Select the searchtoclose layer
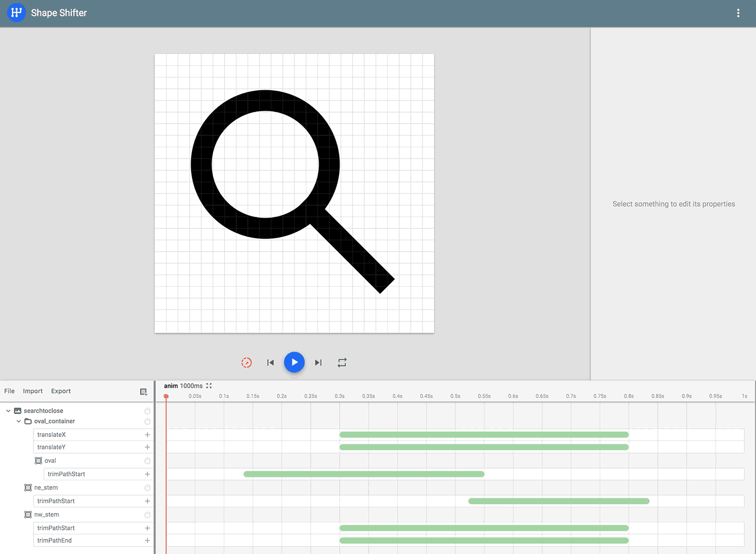The width and height of the screenshot is (756, 554). coord(44,411)
